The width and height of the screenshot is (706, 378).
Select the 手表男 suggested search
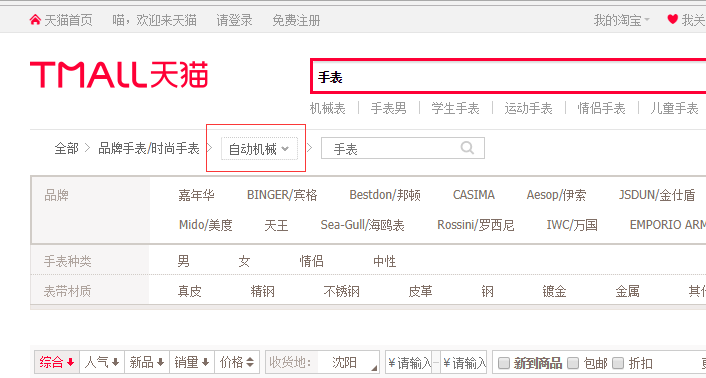(389, 108)
